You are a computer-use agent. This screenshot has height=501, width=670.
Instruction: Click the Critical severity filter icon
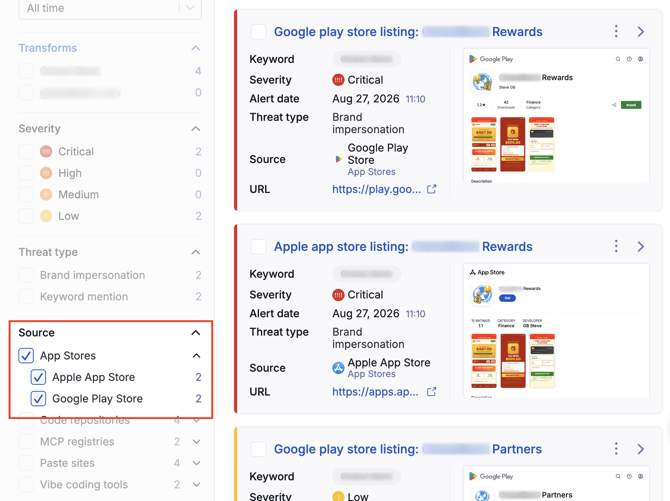coord(46,151)
